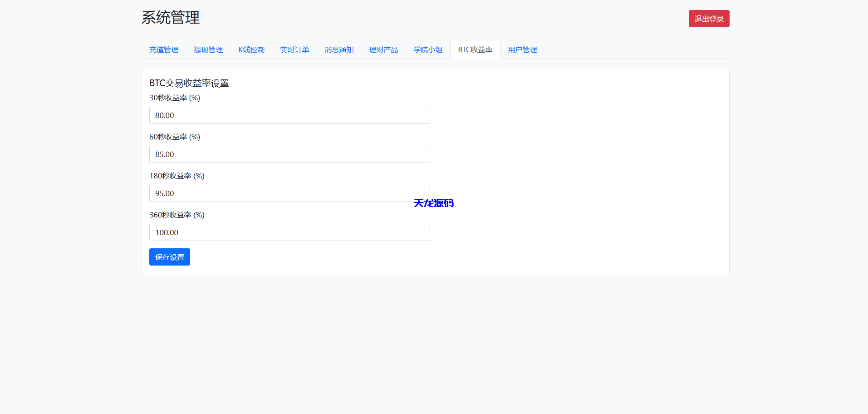The image size is (868, 414).
Task: Click the 系统管理 page title
Action: click(x=171, y=18)
